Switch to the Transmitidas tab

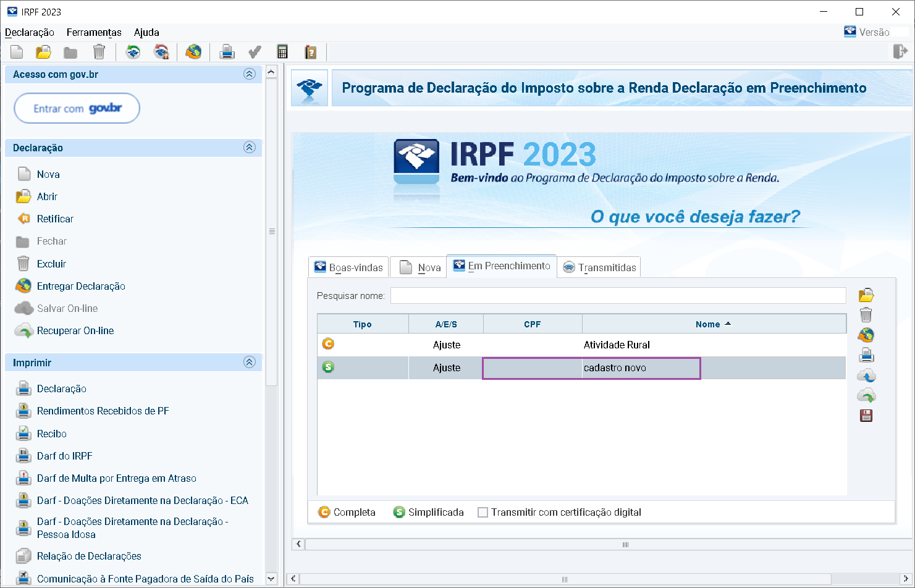click(x=599, y=267)
